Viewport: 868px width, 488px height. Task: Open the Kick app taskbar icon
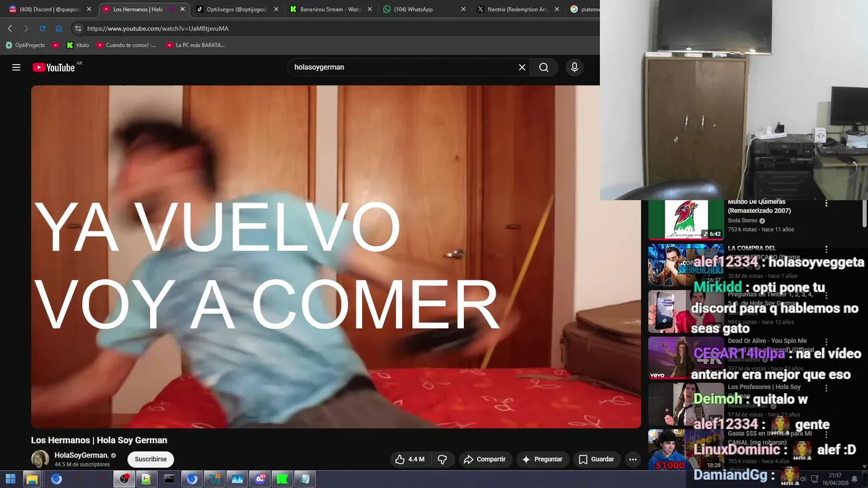point(281,479)
